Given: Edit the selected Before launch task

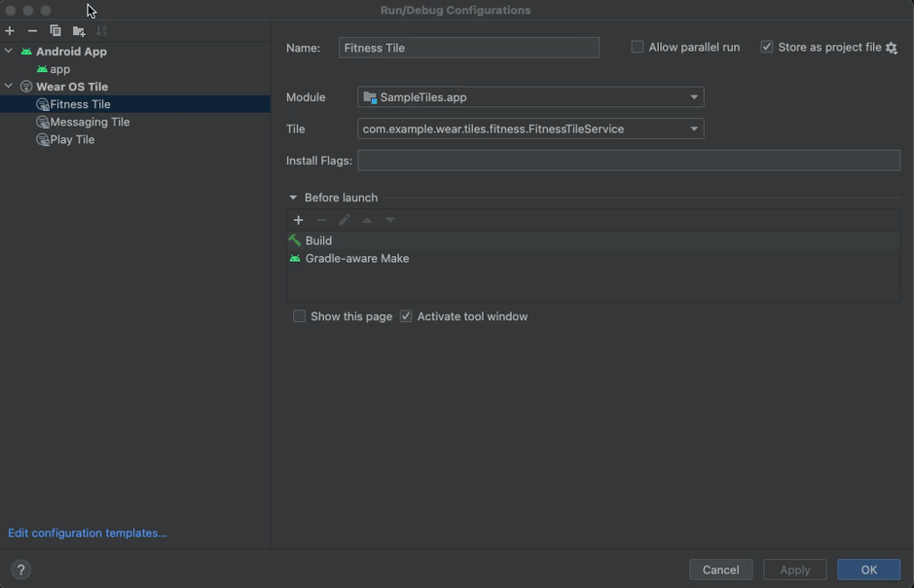Looking at the screenshot, I should tap(345, 220).
